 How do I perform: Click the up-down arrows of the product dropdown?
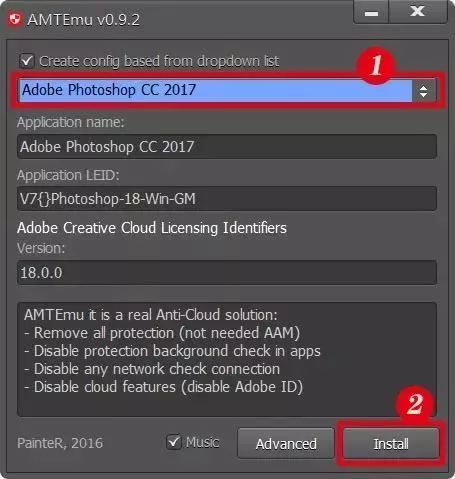[x=423, y=91]
